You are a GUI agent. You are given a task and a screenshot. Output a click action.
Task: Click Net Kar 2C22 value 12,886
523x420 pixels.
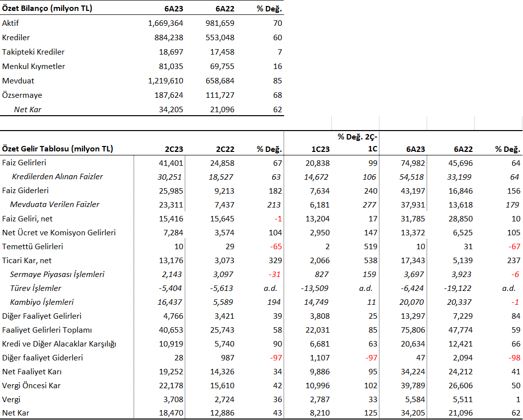coord(222,413)
